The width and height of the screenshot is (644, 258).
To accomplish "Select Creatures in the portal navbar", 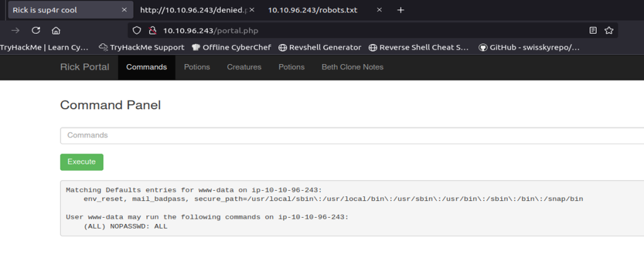I will pyautogui.click(x=244, y=67).
